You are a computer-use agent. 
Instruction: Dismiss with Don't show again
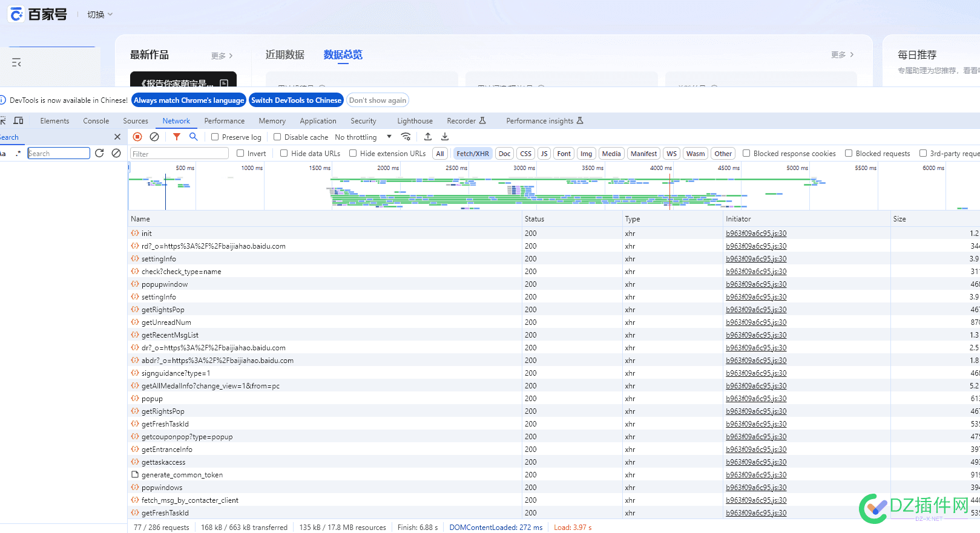pos(378,100)
